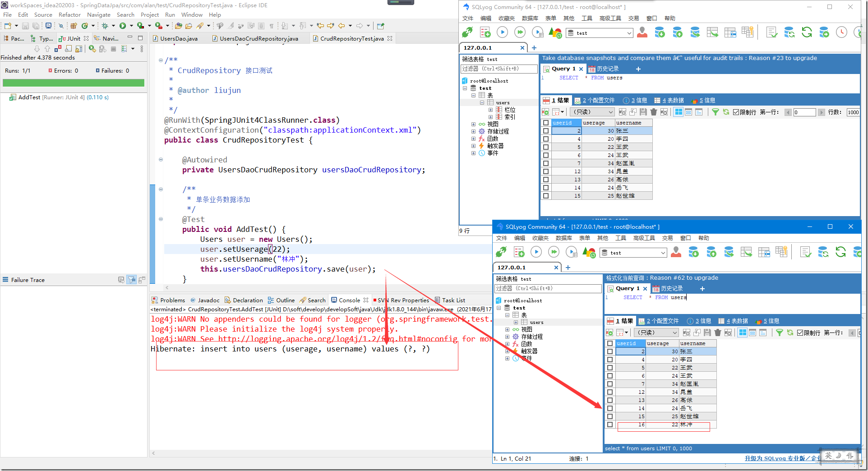868x471 pixels.
Task: Click Rerun Test icon in JUnit view
Action: [x=92, y=49]
